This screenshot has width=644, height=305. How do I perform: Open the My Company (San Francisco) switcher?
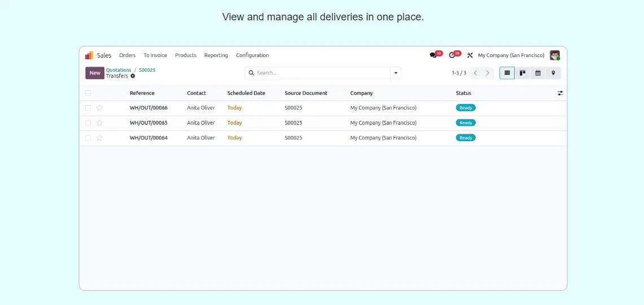coord(511,55)
